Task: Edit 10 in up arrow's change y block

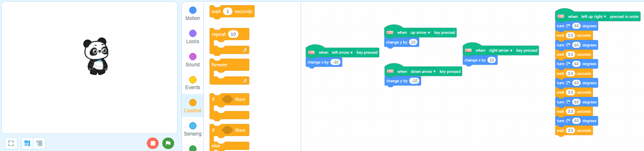Action: [x=413, y=42]
